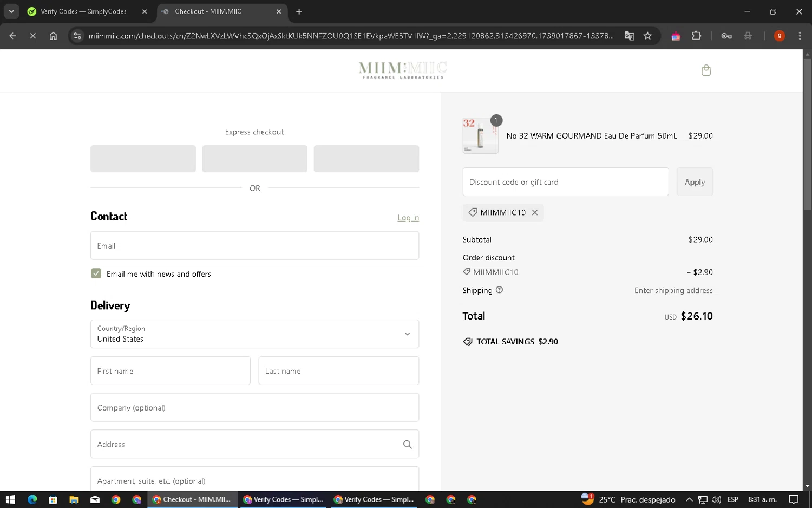Screen dimensions: 812x508
Task: Click the ESP language indicator
Action: 733,499
